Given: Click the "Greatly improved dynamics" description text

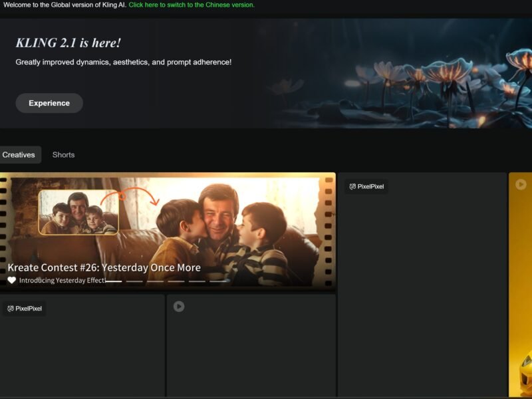Looking at the screenshot, I should click(x=124, y=62).
